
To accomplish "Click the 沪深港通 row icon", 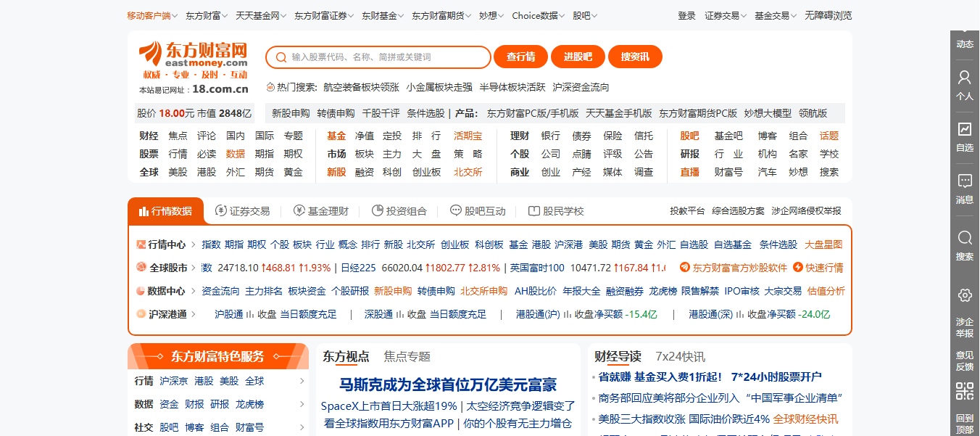I will 141,314.
